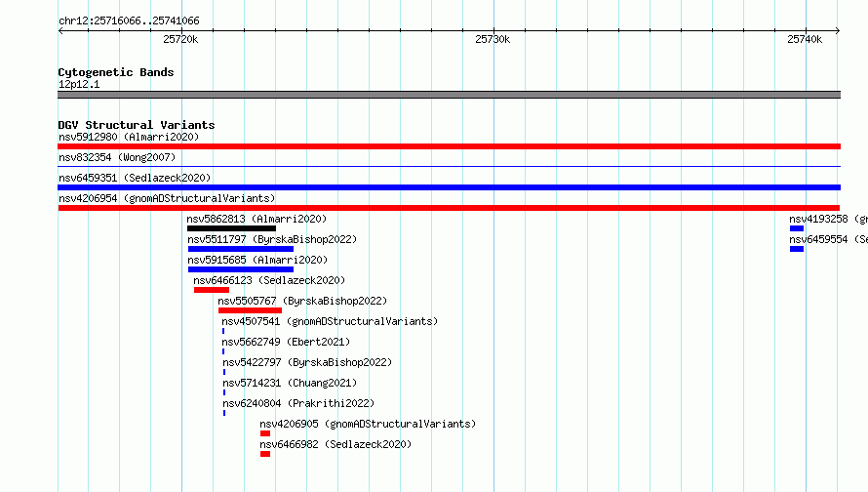Select nsv5662749 (Ebert2021) label
This screenshot has width=868, height=492.
286,342
